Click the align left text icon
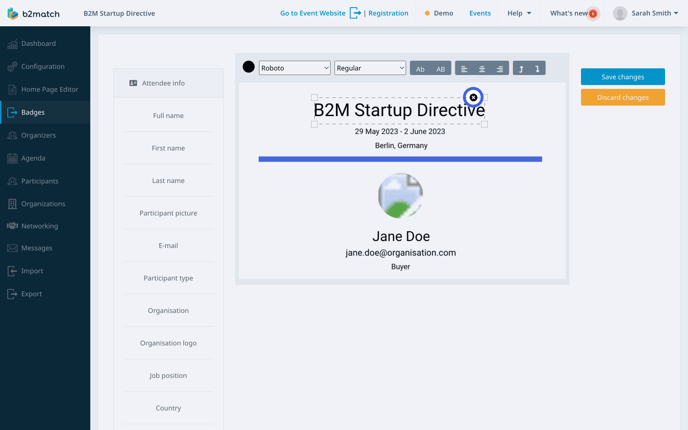The width and height of the screenshot is (688, 430). 464,69
